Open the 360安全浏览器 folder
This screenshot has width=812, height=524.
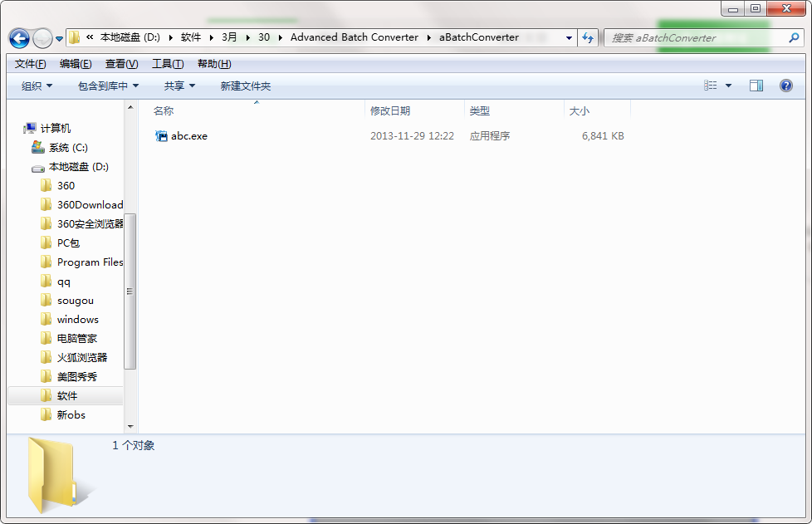tap(90, 223)
